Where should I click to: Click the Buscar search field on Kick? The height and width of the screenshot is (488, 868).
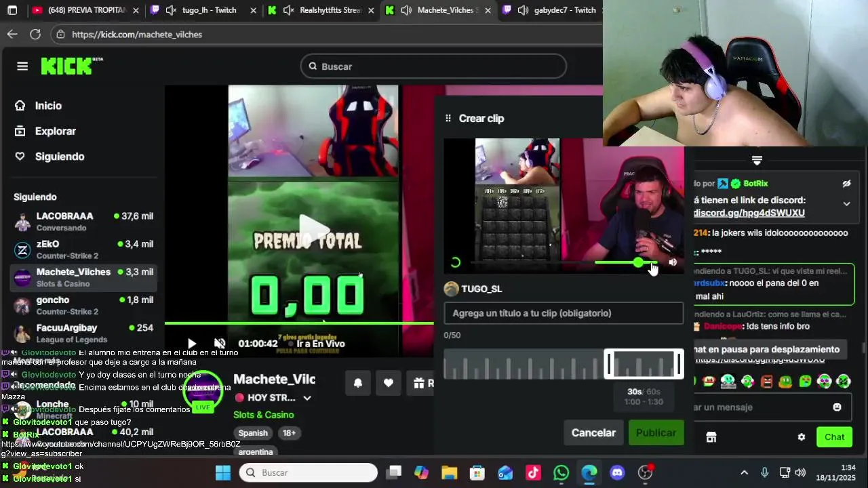point(433,66)
